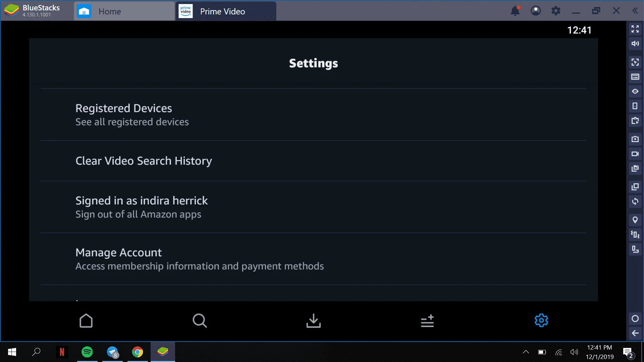The width and height of the screenshot is (644, 362).
Task: Open Windows taskbar search
Action: point(36,352)
